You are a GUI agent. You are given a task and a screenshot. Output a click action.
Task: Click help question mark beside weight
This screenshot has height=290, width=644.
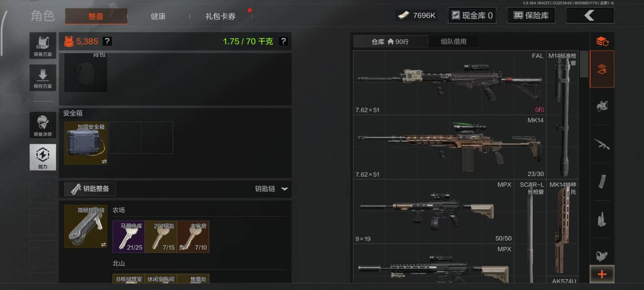click(283, 41)
